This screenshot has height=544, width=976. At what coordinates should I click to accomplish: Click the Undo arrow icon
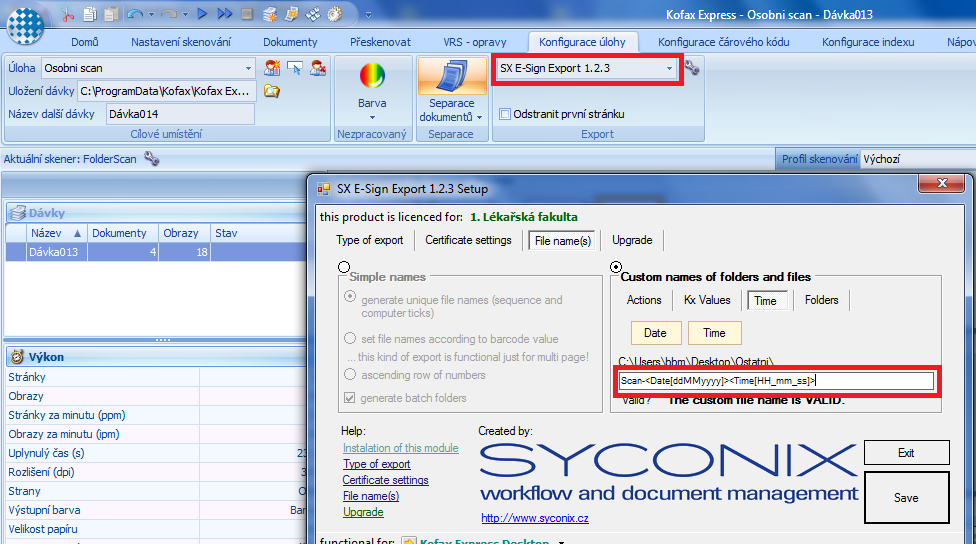[x=134, y=14]
